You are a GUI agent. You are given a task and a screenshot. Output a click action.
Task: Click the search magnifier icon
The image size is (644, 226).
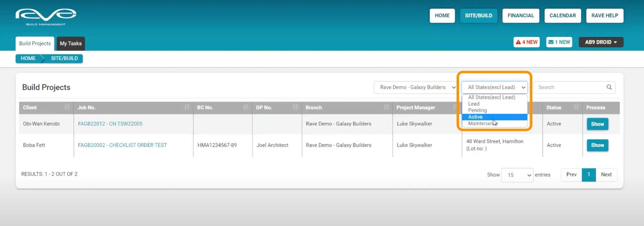click(609, 87)
